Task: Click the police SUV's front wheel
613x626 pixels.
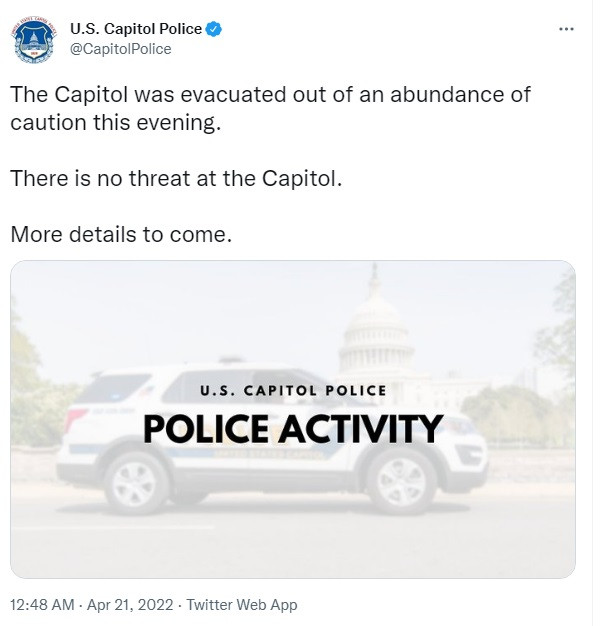Action: coord(402,482)
